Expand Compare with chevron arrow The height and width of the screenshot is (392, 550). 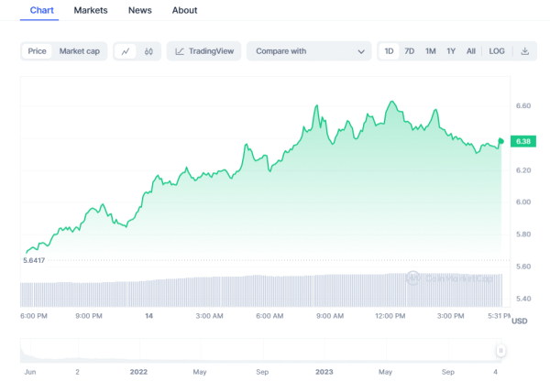tap(361, 51)
